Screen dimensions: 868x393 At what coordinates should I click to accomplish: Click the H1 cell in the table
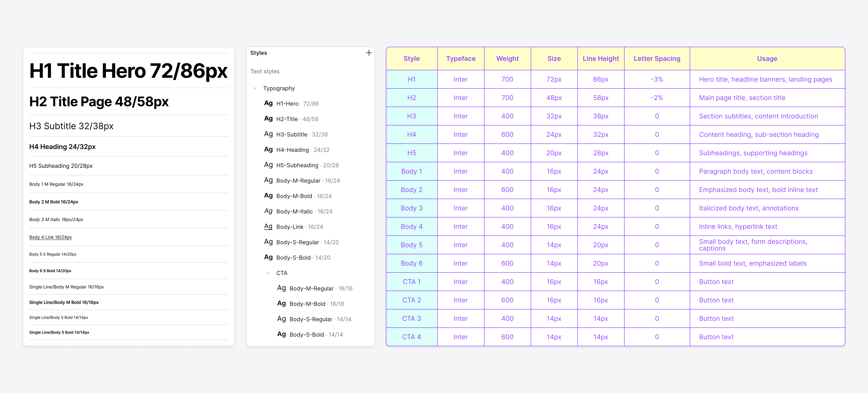411,79
